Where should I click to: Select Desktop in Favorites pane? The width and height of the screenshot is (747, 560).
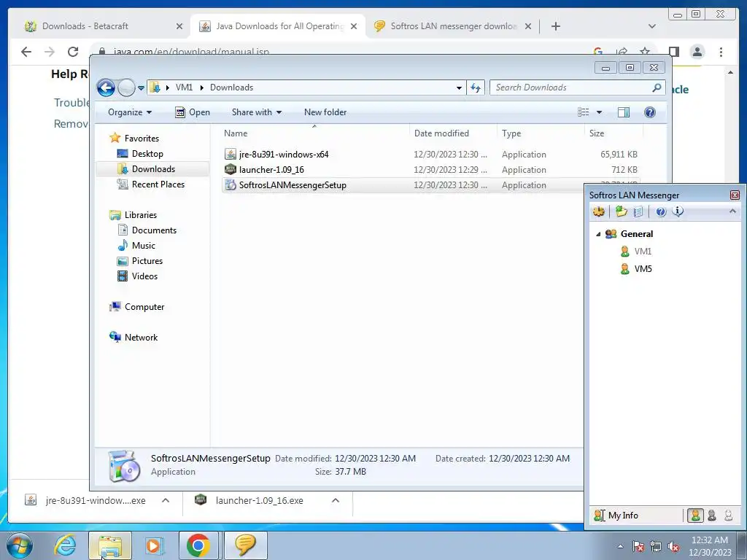pyautogui.click(x=147, y=154)
